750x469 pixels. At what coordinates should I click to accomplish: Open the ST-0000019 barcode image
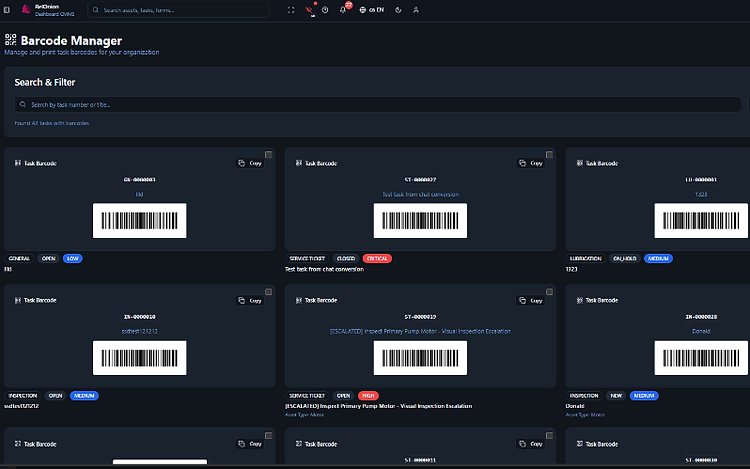coord(420,358)
